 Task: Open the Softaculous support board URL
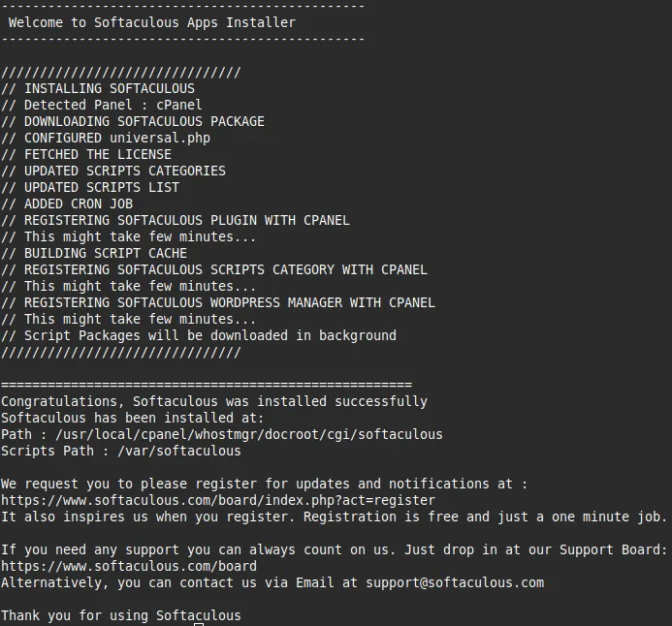(129, 566)
